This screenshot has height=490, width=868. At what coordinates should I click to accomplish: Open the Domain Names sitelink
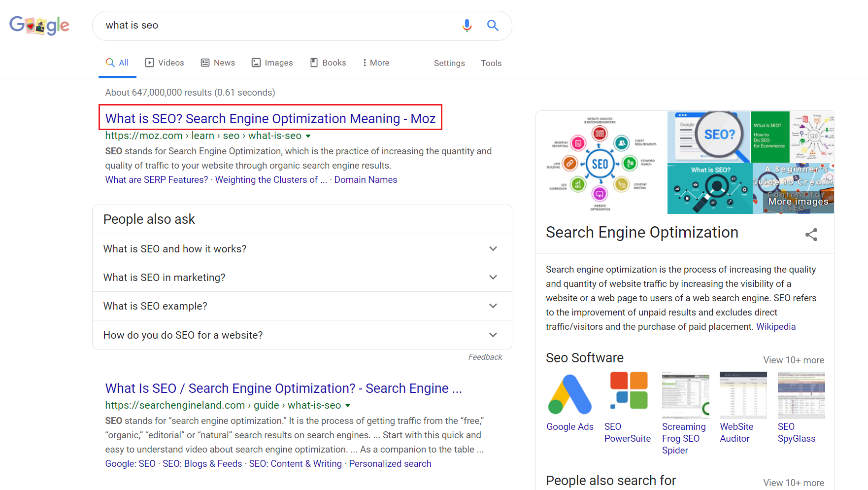[x=366, y=180]
